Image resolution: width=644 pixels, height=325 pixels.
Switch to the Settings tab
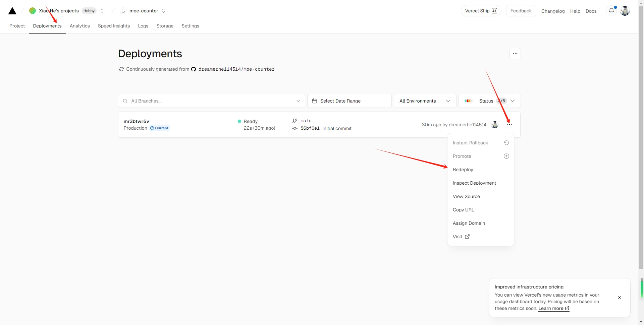190,26
